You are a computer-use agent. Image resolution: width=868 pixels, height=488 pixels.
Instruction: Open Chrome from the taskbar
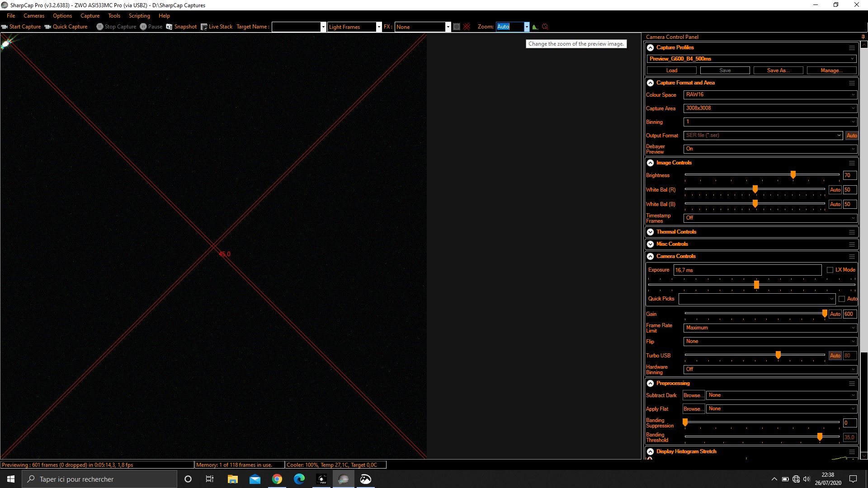[x=277, y=479]
